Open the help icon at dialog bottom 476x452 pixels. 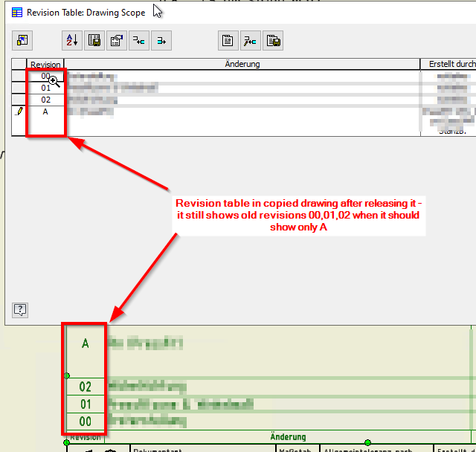pyautogui.click(x=20, y=310)
